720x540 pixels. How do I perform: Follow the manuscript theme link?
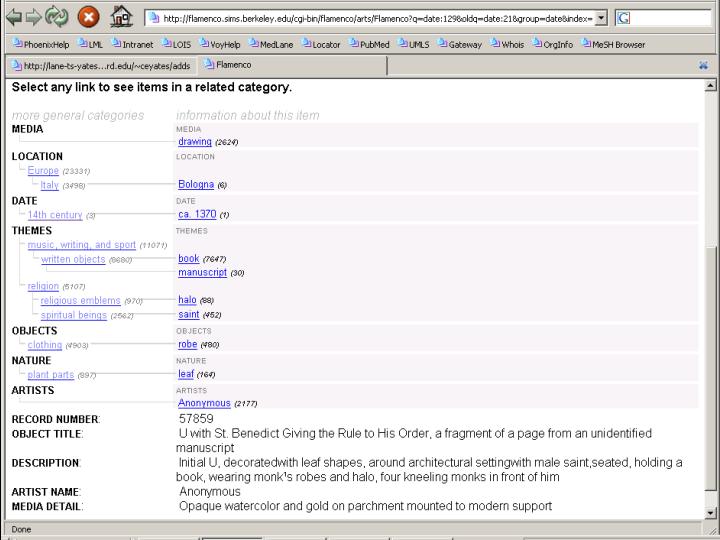[203, 272]
